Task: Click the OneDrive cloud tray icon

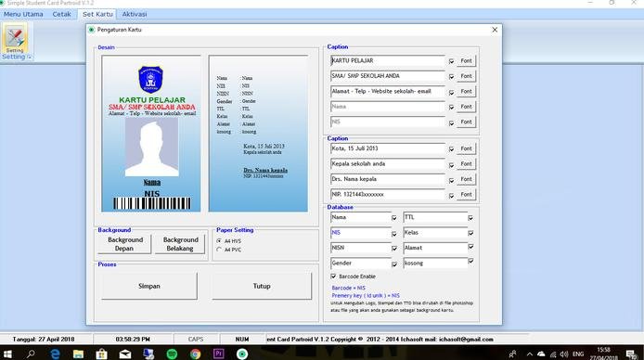Action: tap(541, 354)
